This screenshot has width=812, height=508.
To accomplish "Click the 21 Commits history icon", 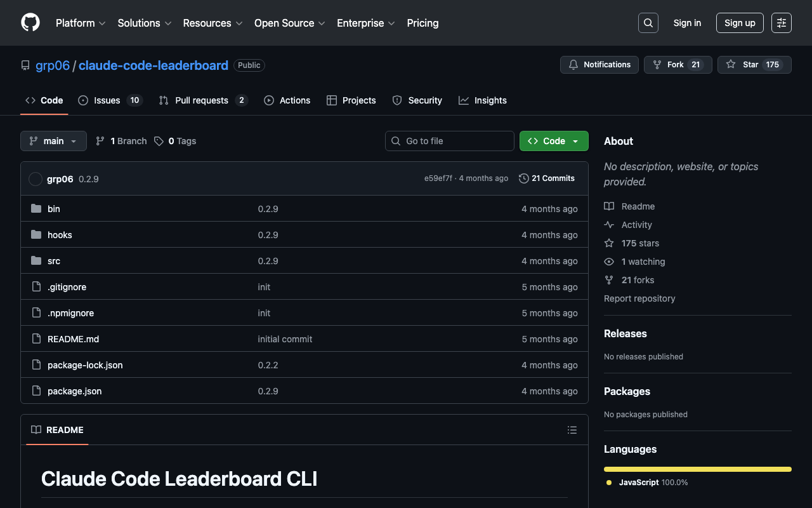I will (x=523, y=178).
